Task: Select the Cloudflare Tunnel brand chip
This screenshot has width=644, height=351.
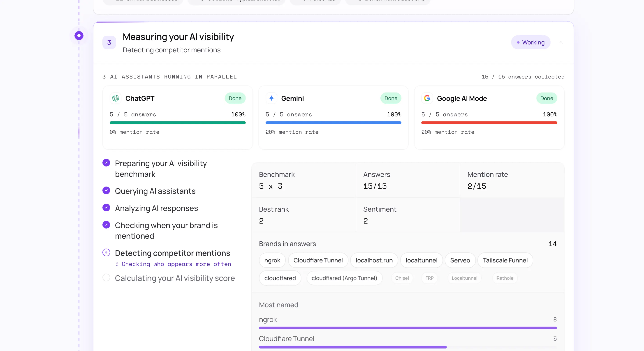Action: [318, 261]
